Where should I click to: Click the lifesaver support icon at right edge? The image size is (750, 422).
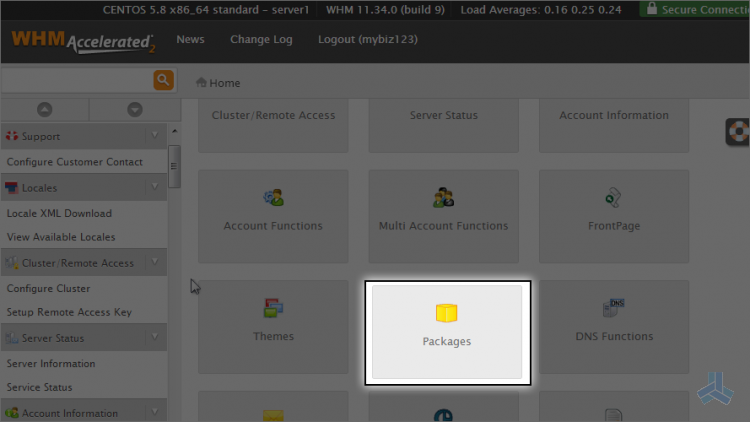click(x=738, y=132)
